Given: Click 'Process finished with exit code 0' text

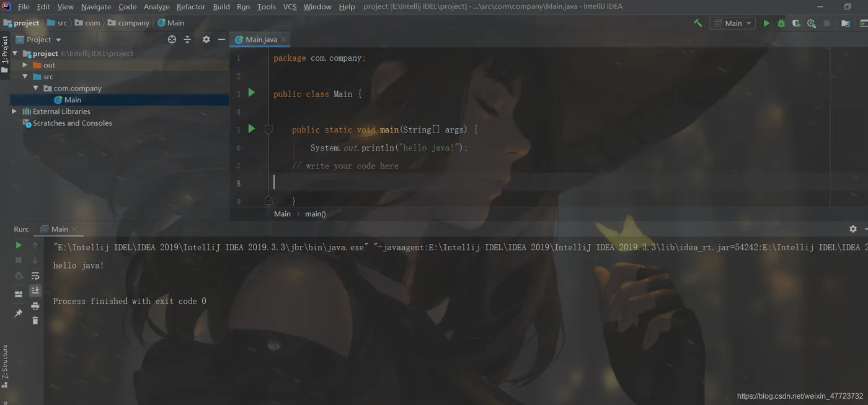Looking at the screenshot, I should [x=130, y=301].
